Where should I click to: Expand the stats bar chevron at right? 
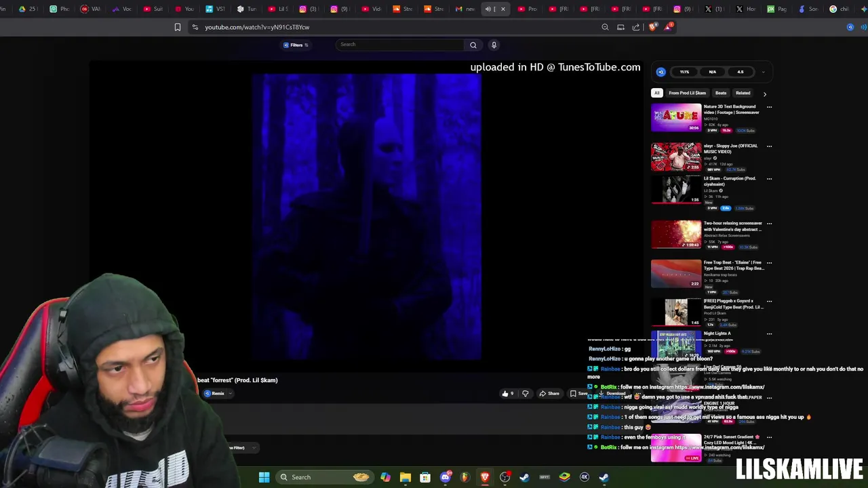(x=763, y=72)
